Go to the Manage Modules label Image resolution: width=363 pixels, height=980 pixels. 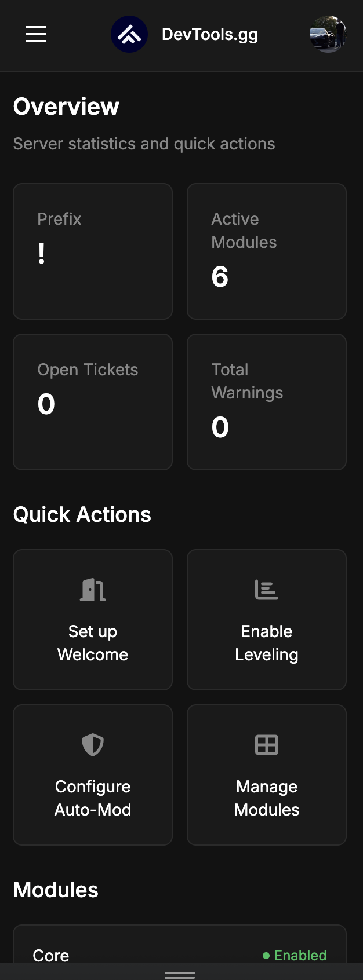click(x=267, y=798)
